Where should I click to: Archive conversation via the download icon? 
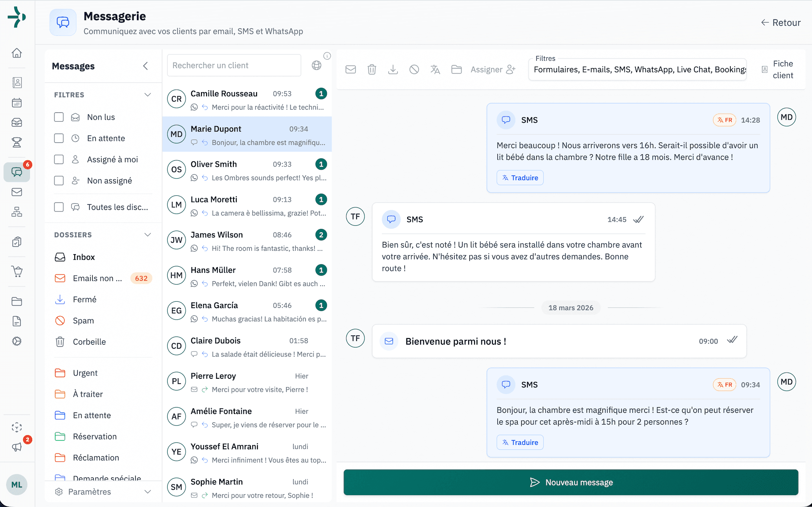pos(393,69)
